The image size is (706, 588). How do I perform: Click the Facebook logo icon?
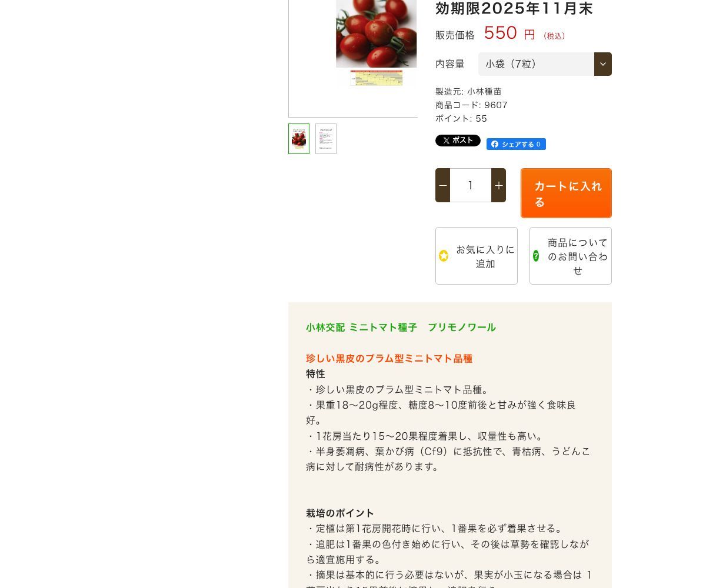[x=495, y=144]
